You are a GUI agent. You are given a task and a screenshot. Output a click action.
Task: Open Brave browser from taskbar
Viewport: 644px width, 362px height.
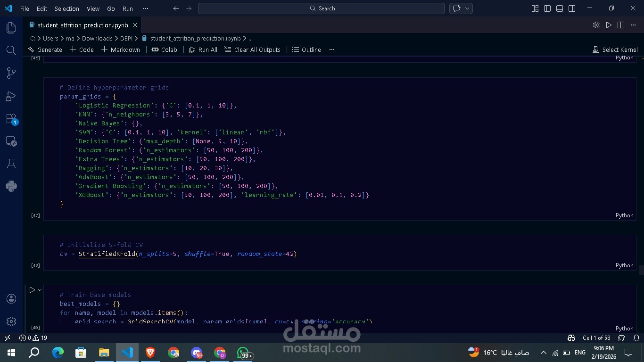point(150,352)
